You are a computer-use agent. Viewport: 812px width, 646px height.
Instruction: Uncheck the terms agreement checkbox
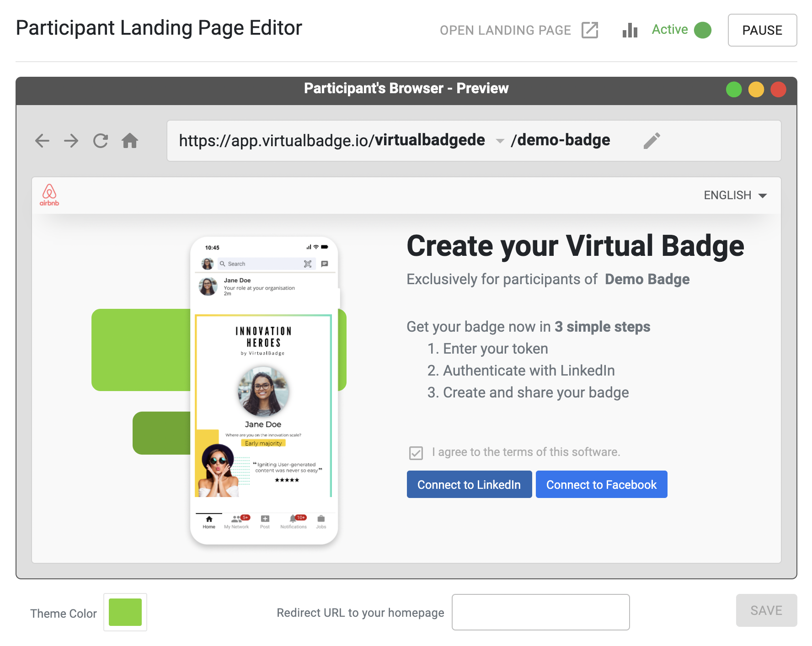(415, 452)
